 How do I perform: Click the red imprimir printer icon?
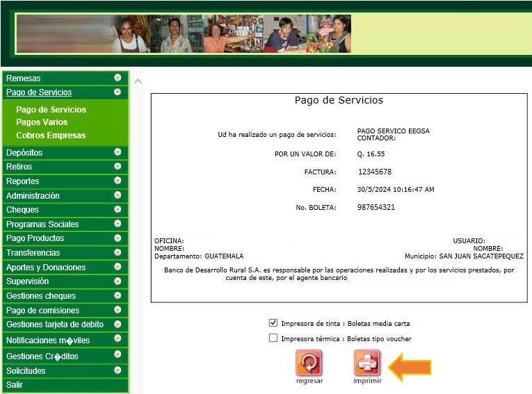(367, 363)
